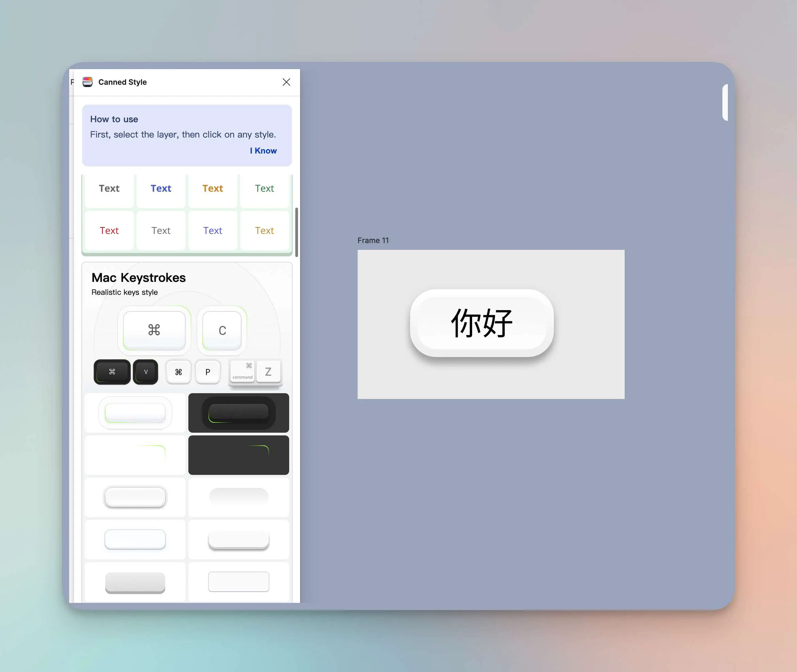Toggle the red italic Text style

coord(109,230)
